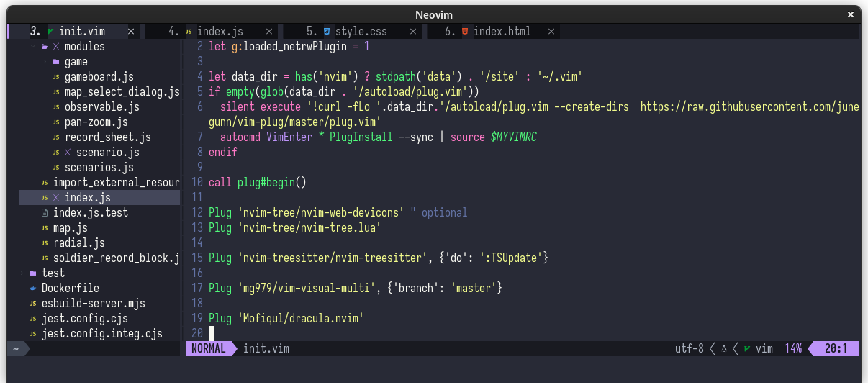The height and width of the screenshot is (390, 868).
Task: Click the Vim filetype icon in status line
Action: pyautogui.click(x=747, y=349)
